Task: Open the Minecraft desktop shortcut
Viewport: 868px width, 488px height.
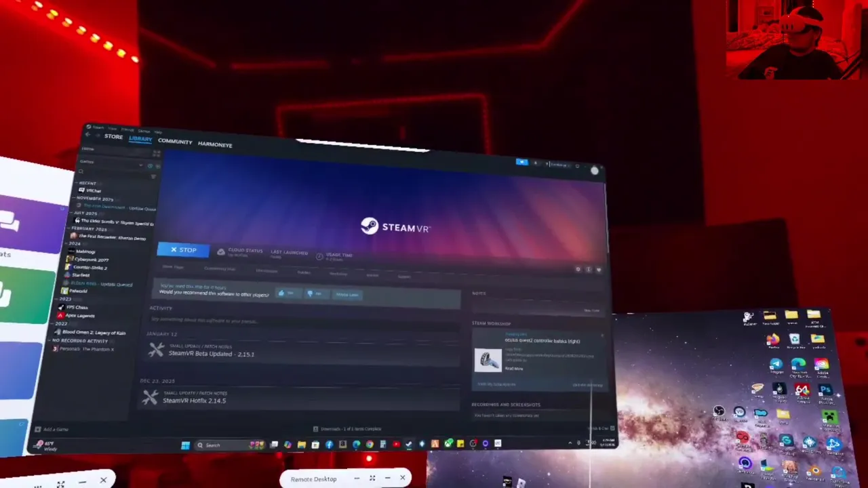Action: pyautogui.click(x=831, y=417)
